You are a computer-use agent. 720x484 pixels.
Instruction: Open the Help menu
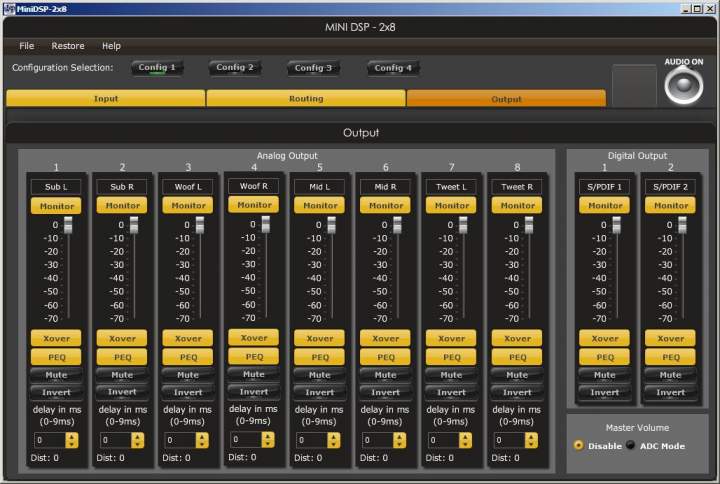(111, 46)
